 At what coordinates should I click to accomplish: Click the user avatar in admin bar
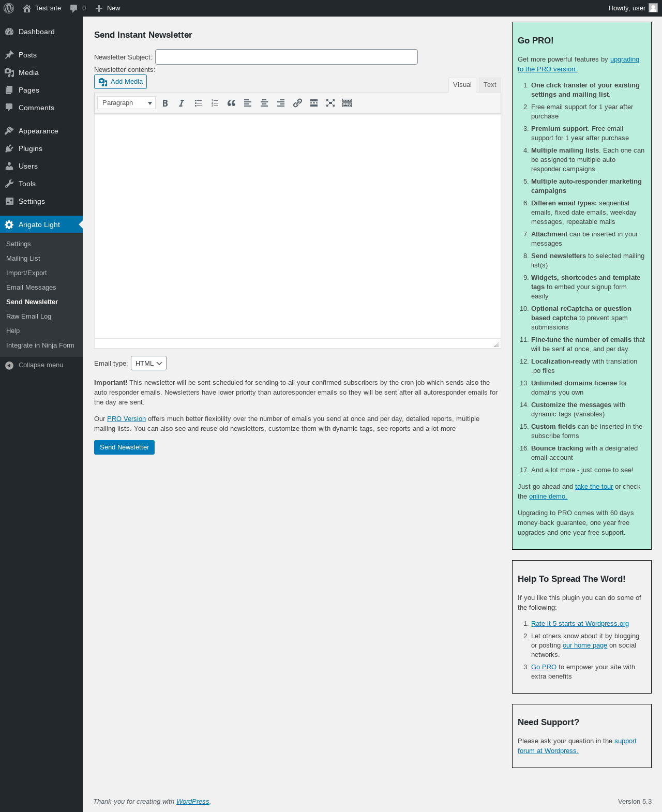(653, 8)
